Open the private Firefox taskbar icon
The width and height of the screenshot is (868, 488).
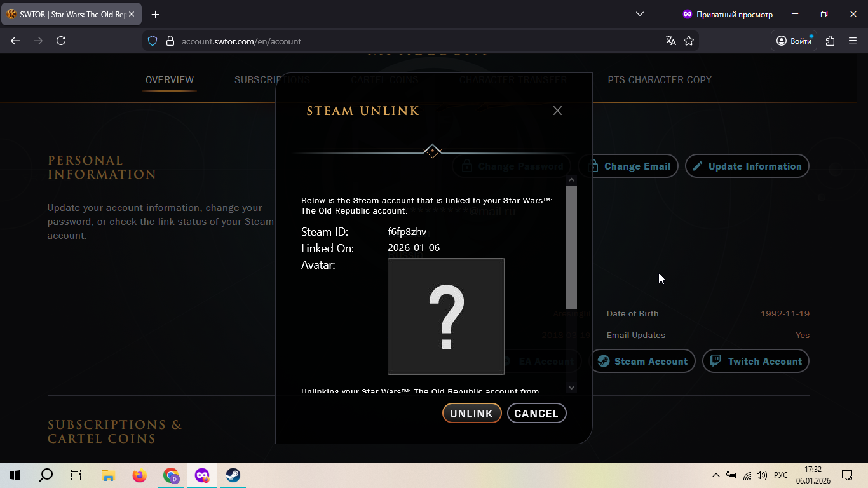pyautogui.click(x=202, y=475)
